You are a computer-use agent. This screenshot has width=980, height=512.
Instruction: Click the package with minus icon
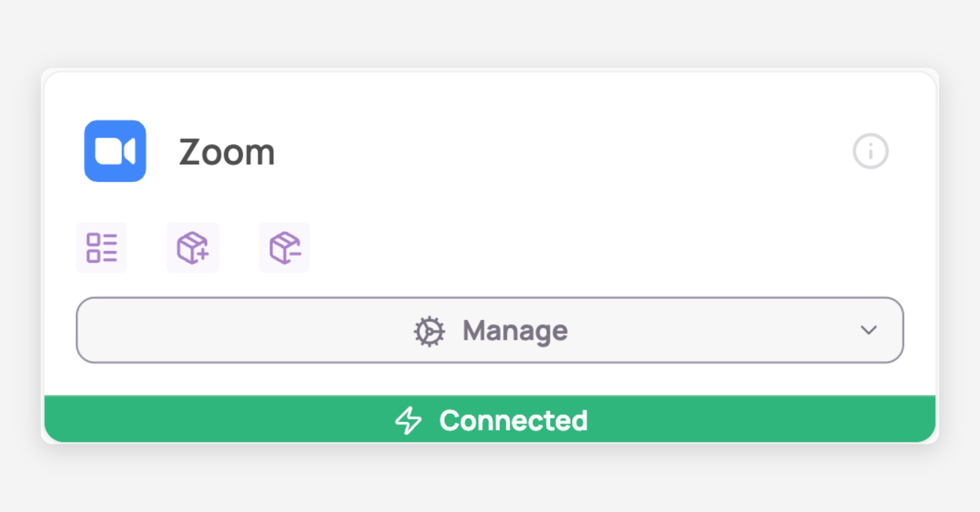[285, 248]
